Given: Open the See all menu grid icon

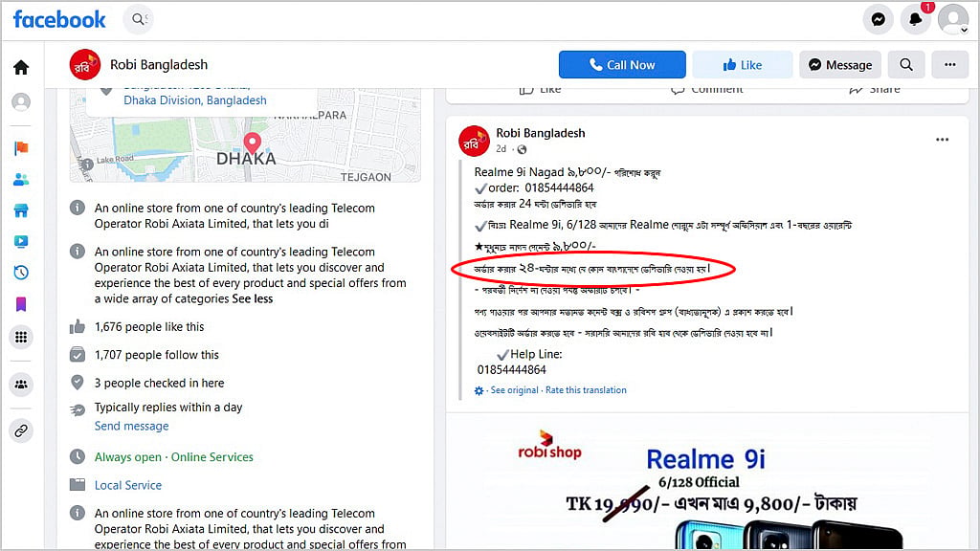Looking at the screenshot, I should pyautogui.click(x=21, y=338).
